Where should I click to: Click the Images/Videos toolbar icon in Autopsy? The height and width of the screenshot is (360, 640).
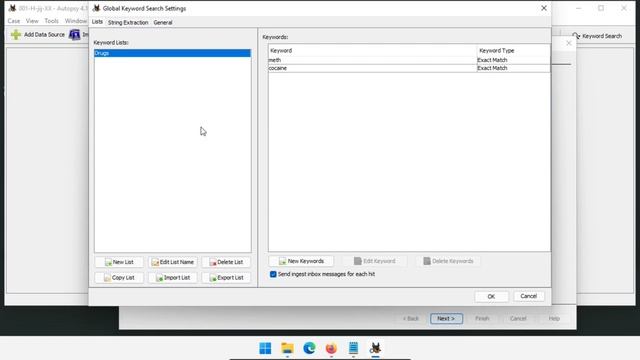74,35
